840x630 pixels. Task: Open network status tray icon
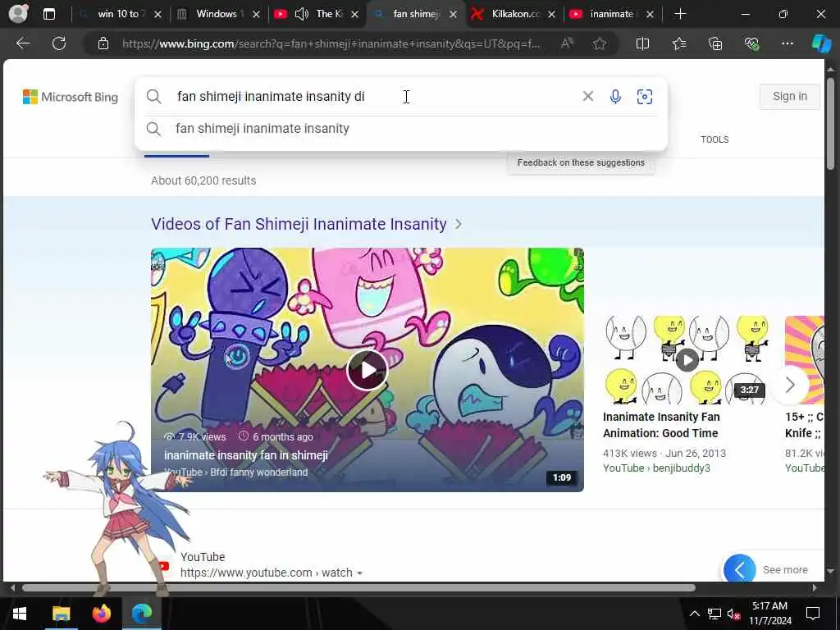pos(714,614)
